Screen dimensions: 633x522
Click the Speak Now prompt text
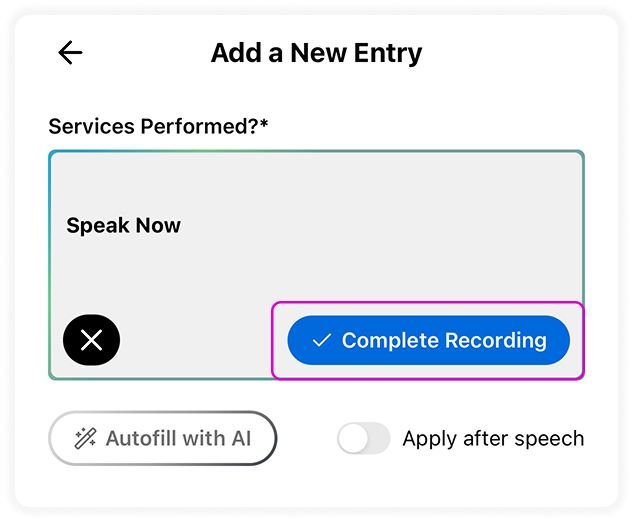point(124,225)
